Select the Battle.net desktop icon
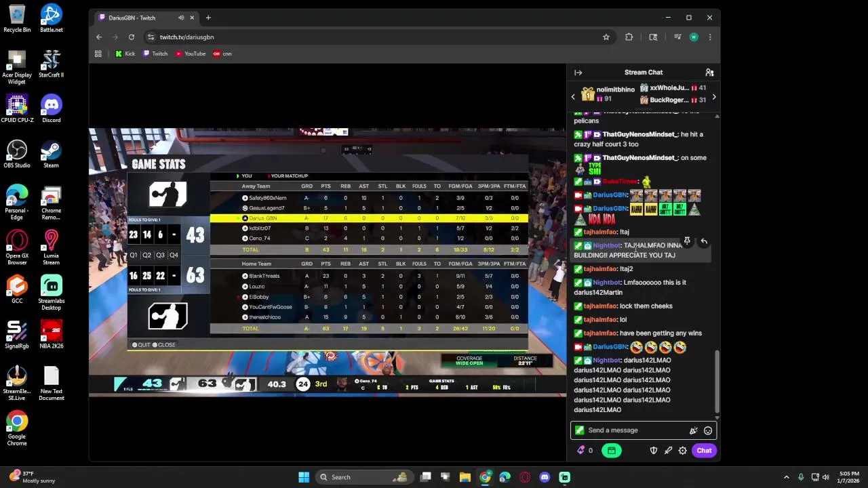This screenshot has height=488, width=868. pyautogui.click(x=51, y=18)
